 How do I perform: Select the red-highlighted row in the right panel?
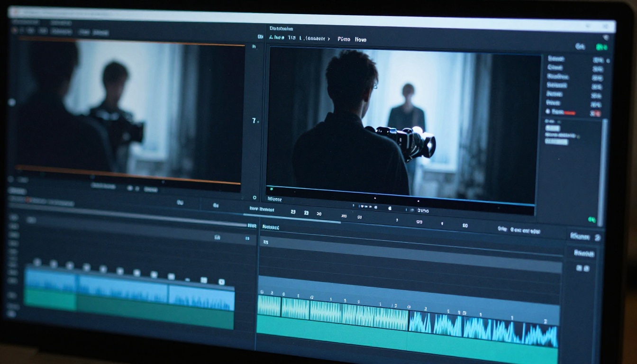573,113
